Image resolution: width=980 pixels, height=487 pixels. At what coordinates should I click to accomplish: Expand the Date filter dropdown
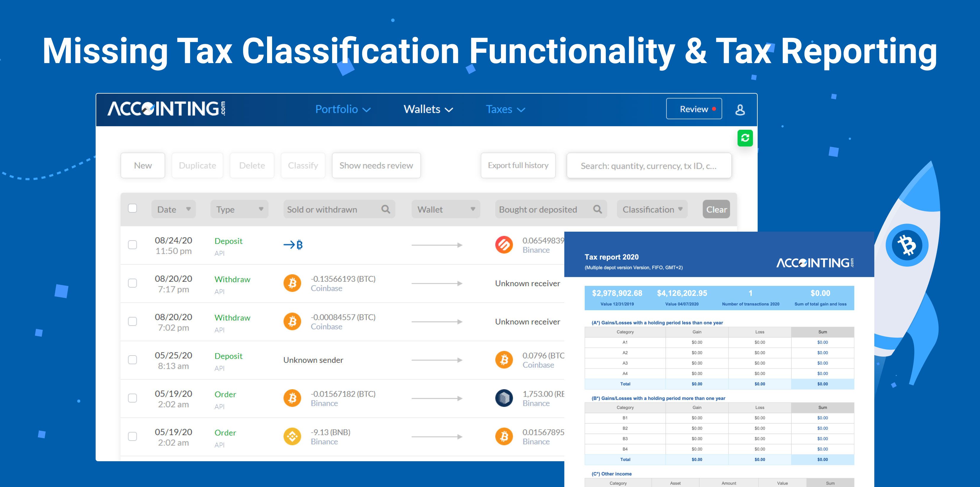click(173, 209)
